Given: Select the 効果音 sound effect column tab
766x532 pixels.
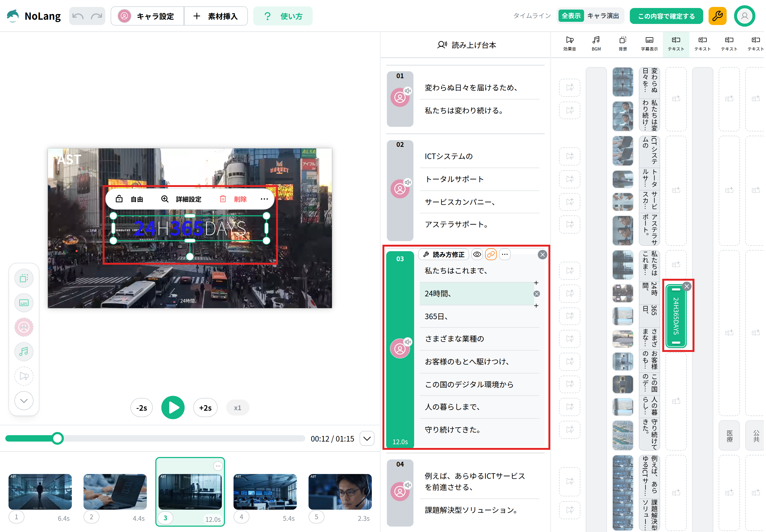Looking at the screenshot, I should [x=570, y=44].
